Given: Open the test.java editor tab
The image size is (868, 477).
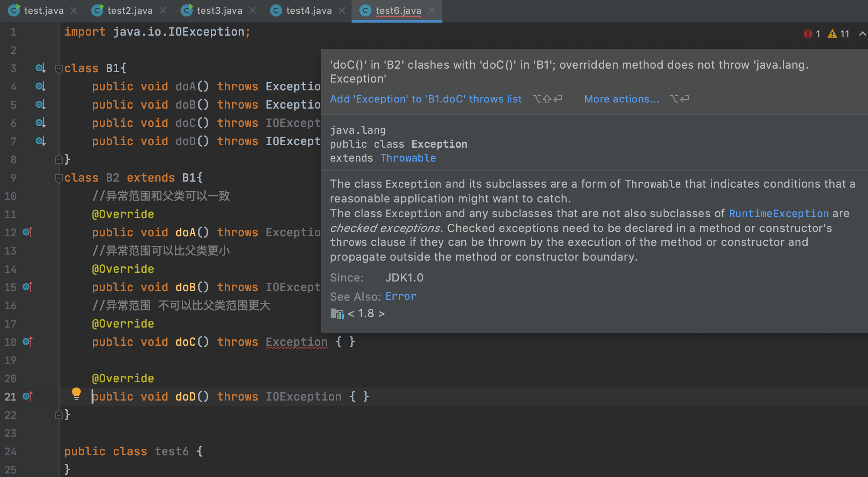Looking at the screenshot, I should click(43, 10).
